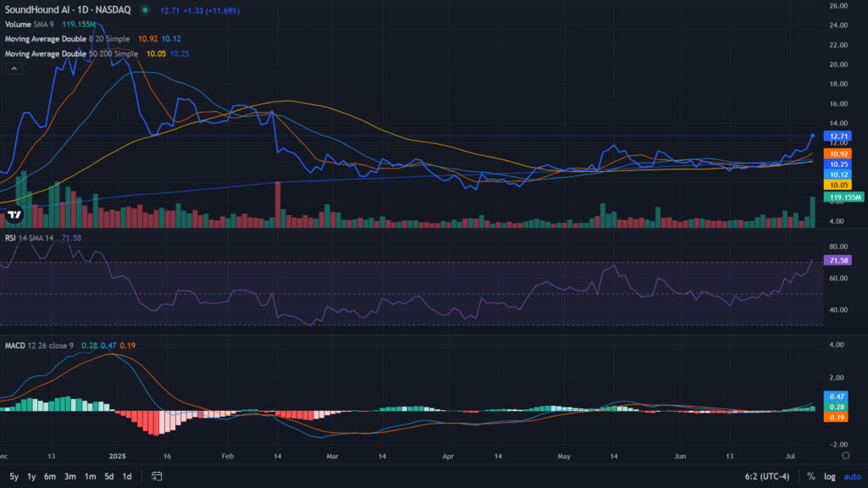The image size is (868, 488).
Task: Click the 24.00 price axis label
Action: tap(838, 25)
